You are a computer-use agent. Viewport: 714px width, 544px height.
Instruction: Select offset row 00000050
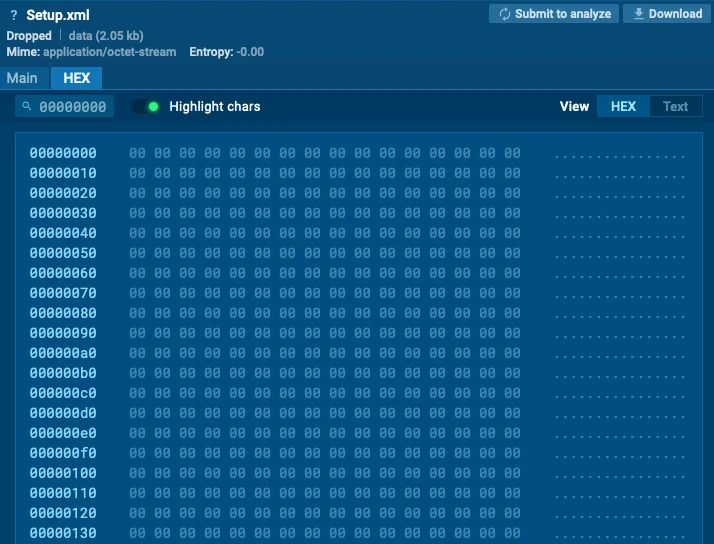[x=63, y=253]
